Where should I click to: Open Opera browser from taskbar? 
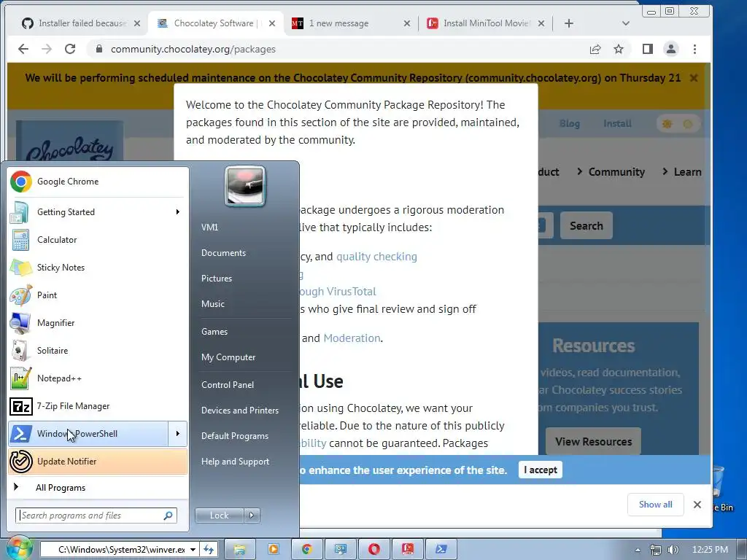pyautogui.click(x=374, y=550)
